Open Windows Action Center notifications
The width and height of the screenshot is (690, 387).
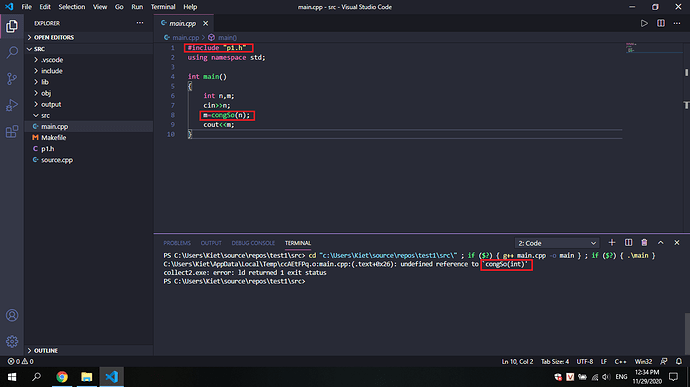(673, 377)
